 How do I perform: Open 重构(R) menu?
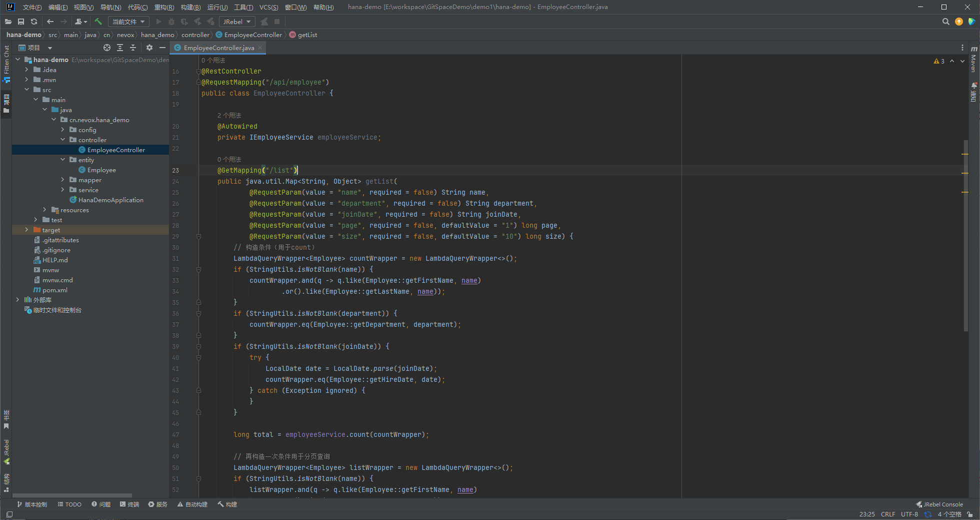click(x=164, y=7)
